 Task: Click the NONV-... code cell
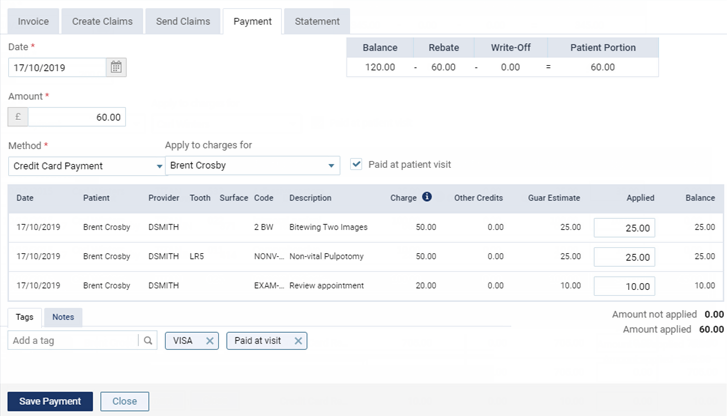click(269, 256)
